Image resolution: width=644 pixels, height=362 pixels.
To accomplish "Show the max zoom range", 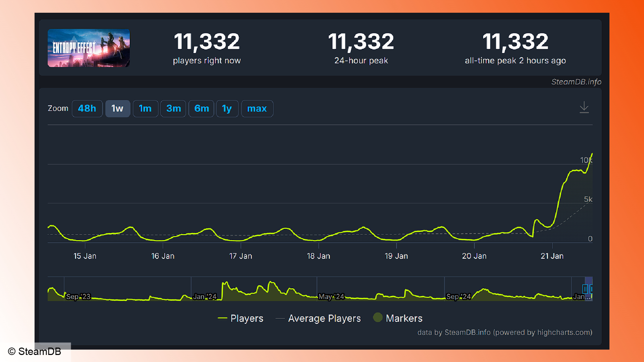I will coord(257,109).
